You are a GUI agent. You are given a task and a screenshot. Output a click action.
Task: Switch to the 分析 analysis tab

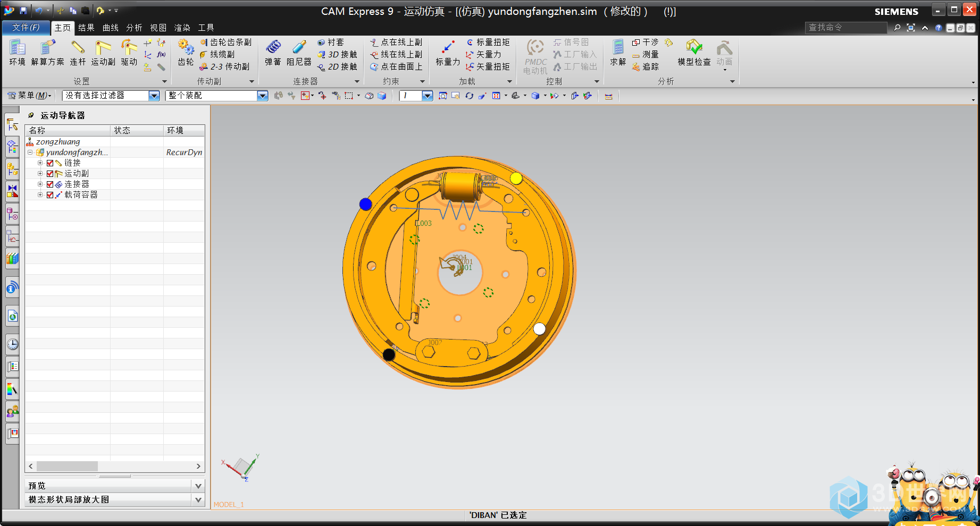(x=134, y=28)
